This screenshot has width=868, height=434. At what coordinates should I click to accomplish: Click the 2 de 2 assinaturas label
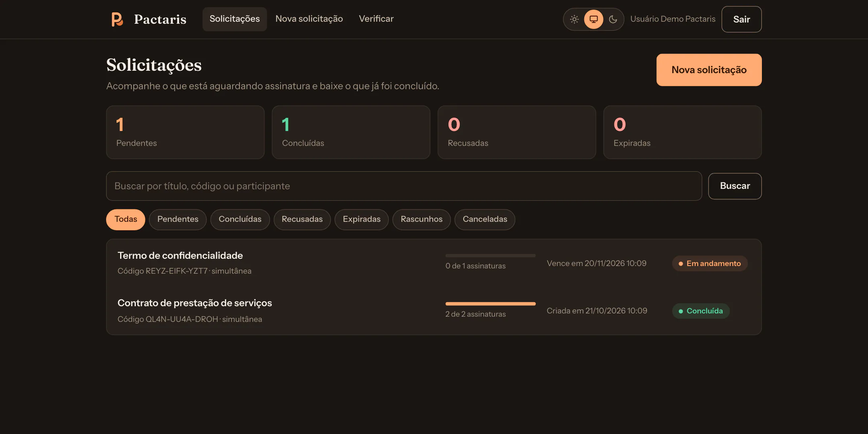(x=475, y=314)
